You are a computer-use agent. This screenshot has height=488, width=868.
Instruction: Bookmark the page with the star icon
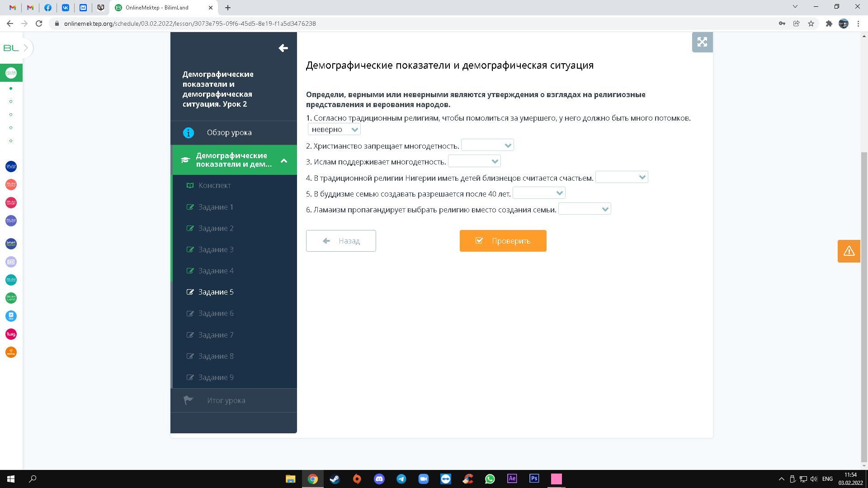point(811,23)
